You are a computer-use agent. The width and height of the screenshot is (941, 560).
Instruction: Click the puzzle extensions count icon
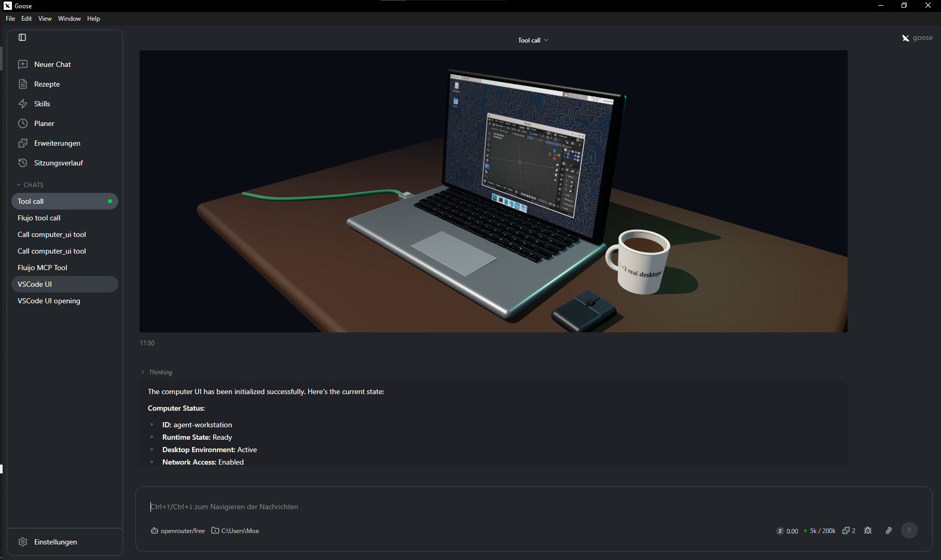849,530
